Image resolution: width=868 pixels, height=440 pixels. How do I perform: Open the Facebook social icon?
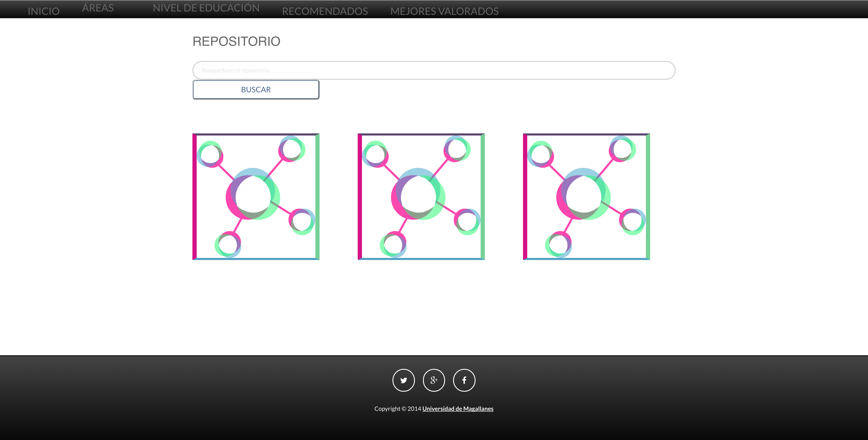click(x=464, y=380)
